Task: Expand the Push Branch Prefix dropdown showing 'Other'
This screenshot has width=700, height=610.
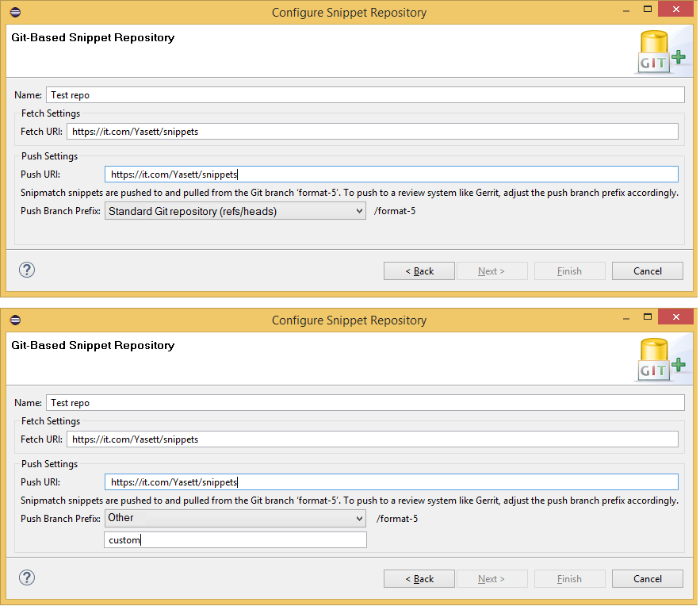Action: tap(235, 519)
